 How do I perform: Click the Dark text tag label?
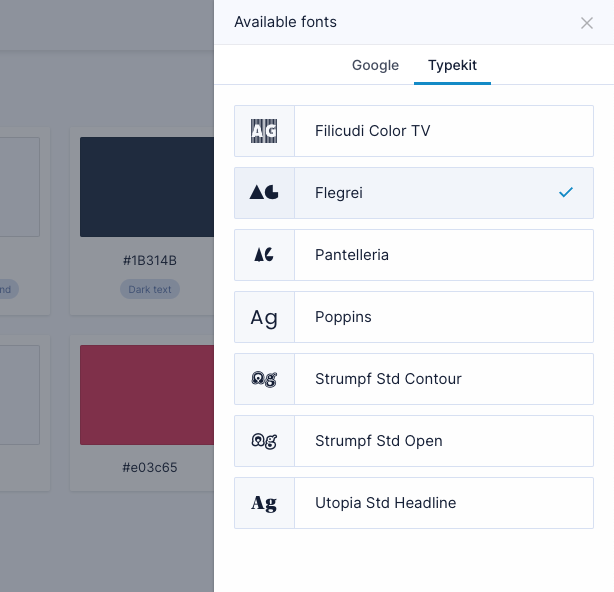pyautogui.click(x=149, y=289)
